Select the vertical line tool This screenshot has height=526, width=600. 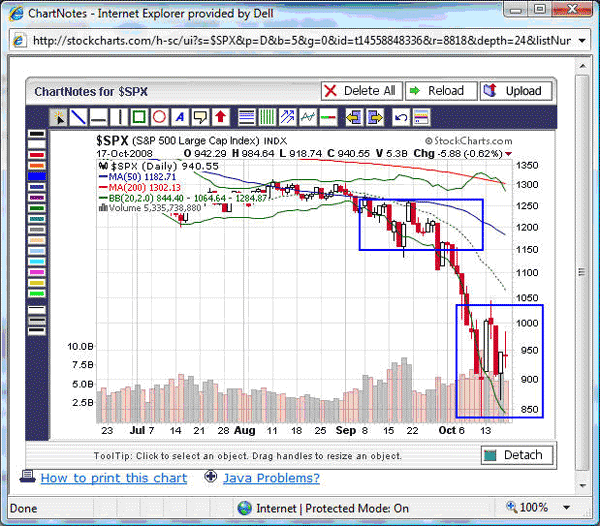119,117
